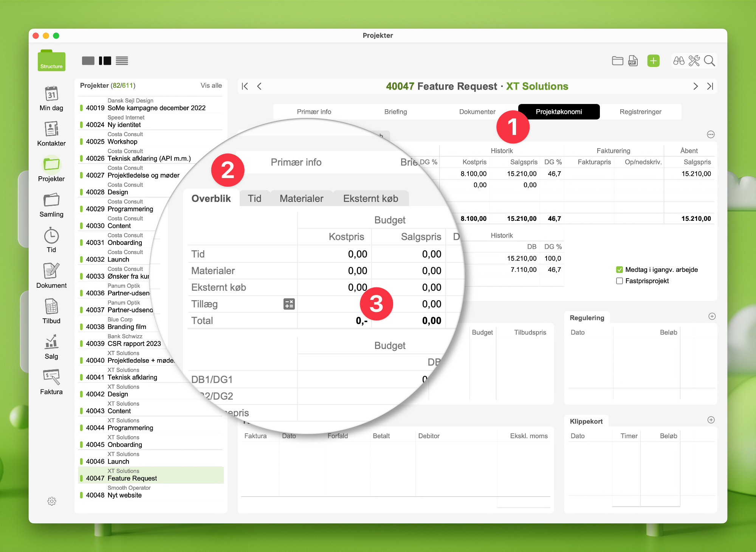Expand the Regulering panel with plus
The height and width of the screenshot is (552, 756).
click(712, 316)
